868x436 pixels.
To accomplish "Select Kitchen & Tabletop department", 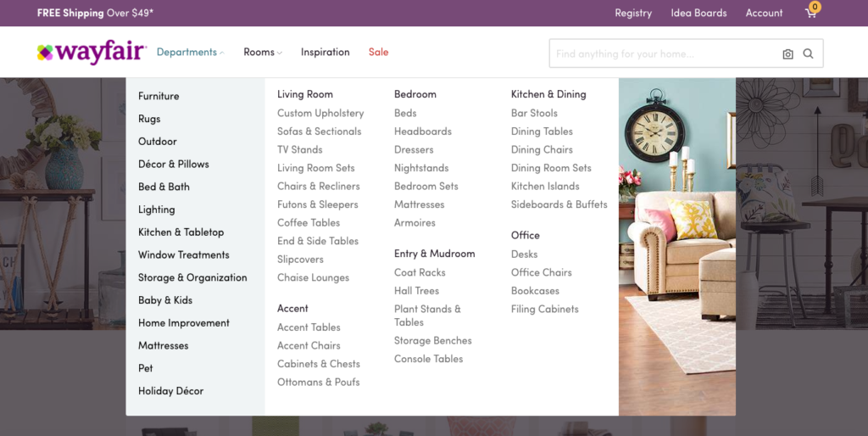I will click(x=181, y=232).
